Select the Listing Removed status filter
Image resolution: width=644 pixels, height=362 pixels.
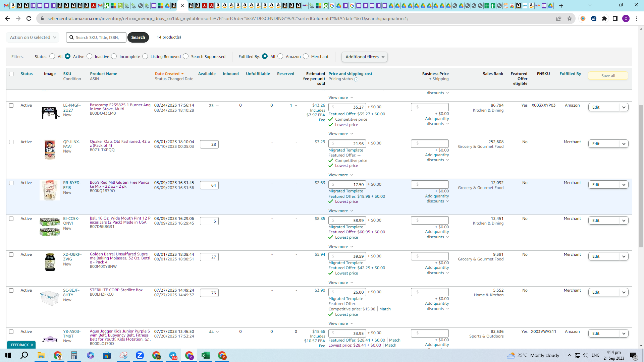coord(145,56)
